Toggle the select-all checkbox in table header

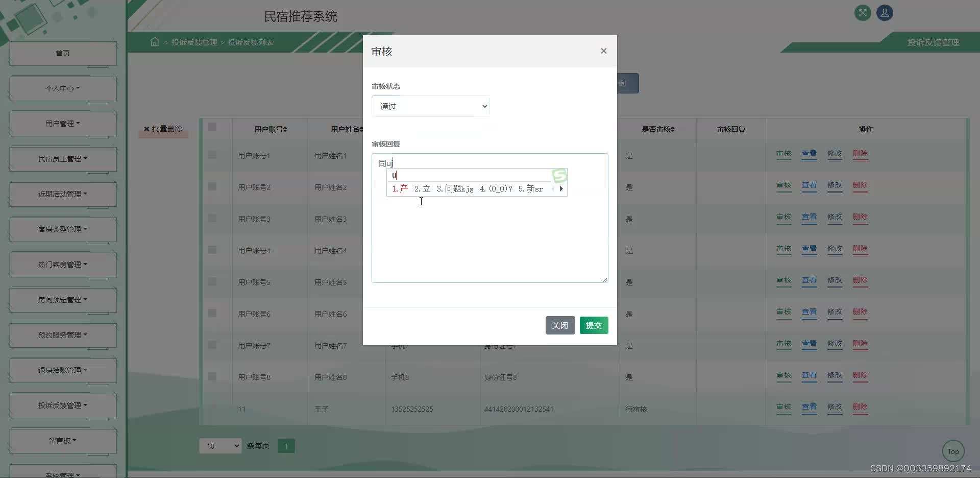pos(212,127)
